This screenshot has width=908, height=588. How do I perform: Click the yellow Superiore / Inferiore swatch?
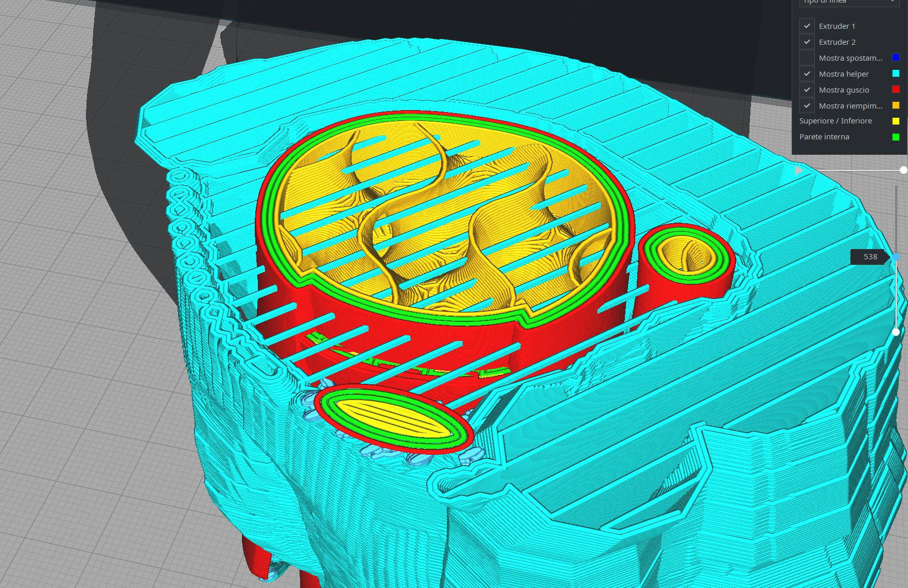[896, 121]
